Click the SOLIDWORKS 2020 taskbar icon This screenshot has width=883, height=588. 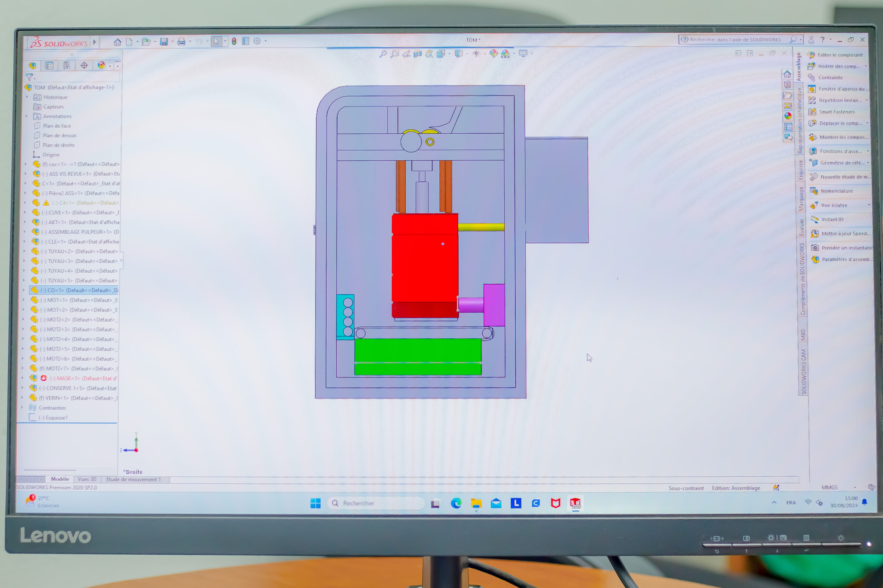pos(575,503)
